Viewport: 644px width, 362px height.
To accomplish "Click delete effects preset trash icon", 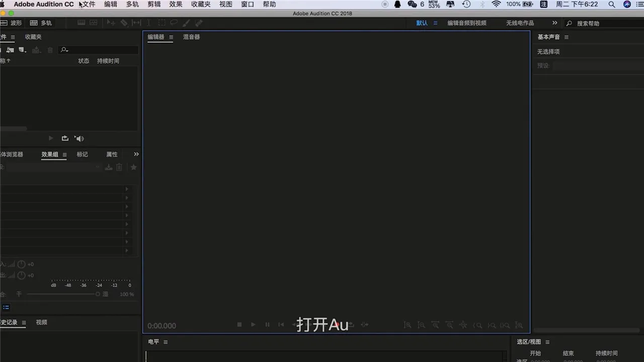I will tap(119, 167).
